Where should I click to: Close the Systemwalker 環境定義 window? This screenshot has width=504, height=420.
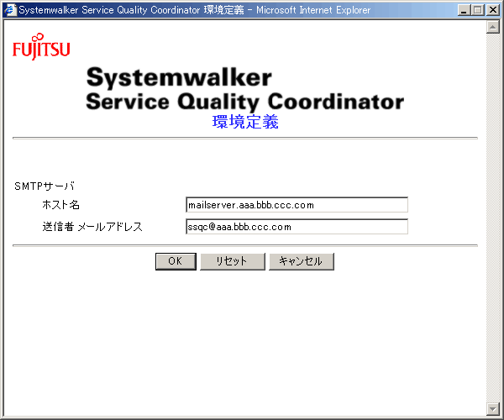493,9
